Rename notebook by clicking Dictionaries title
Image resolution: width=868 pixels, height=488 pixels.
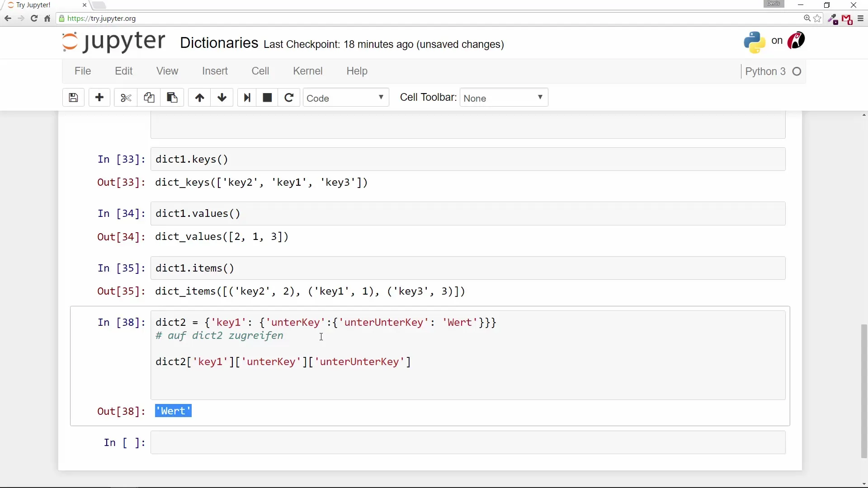pos(219,43)
